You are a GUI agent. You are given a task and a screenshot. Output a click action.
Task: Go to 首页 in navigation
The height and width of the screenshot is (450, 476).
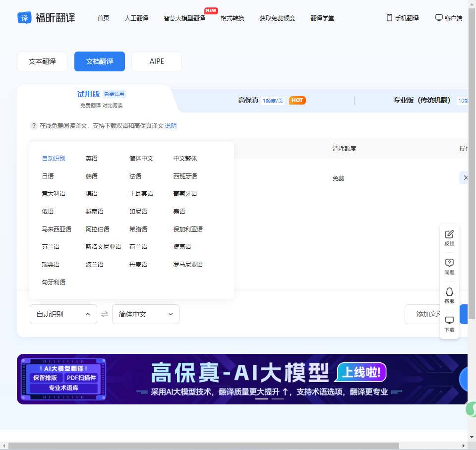(103, 18)
